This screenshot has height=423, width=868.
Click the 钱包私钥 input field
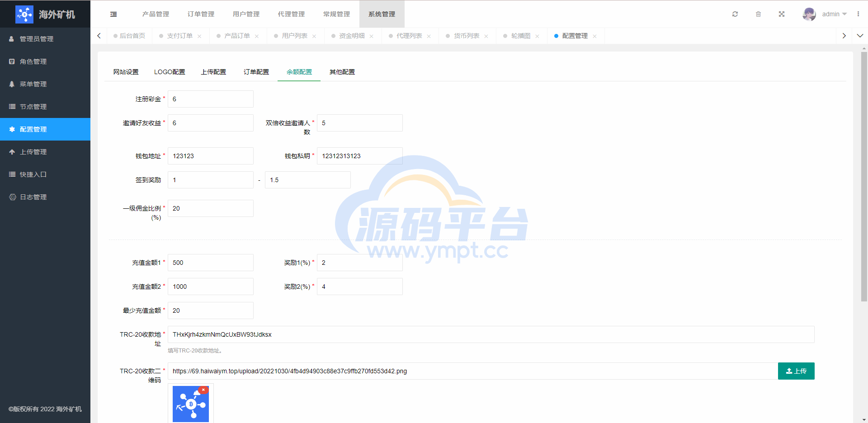pyautogui.click(x=360, y=156)
